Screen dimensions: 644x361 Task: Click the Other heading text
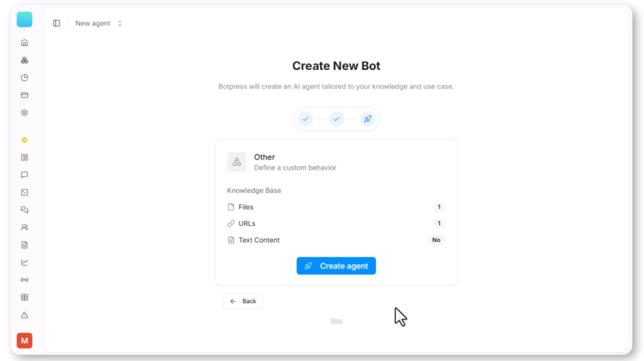tap(265, 157)
